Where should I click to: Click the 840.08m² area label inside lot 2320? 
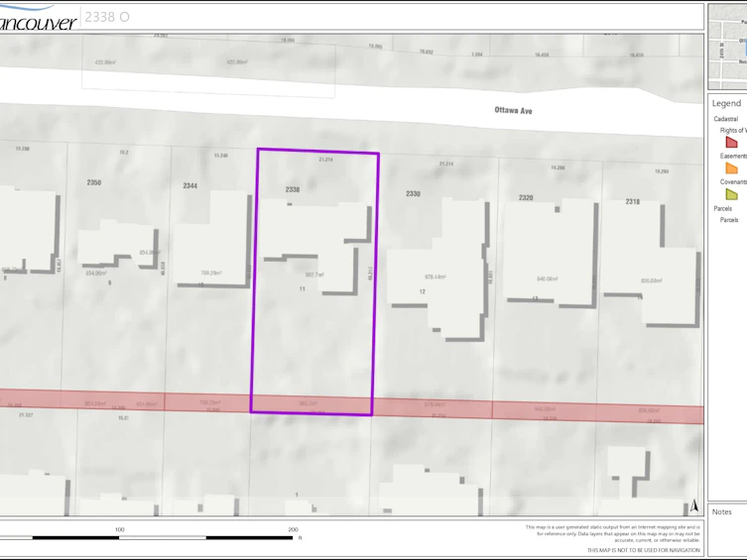(547, 279)
